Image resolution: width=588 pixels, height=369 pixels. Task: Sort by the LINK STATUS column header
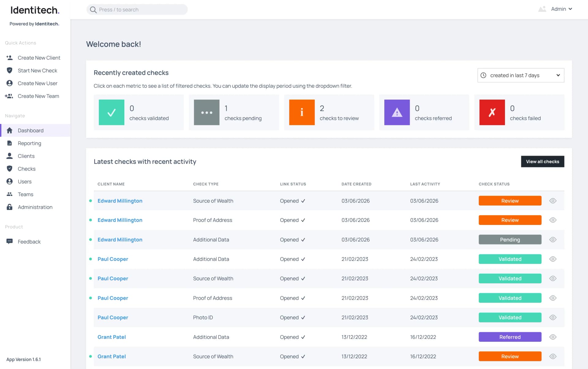click(293, 184)
